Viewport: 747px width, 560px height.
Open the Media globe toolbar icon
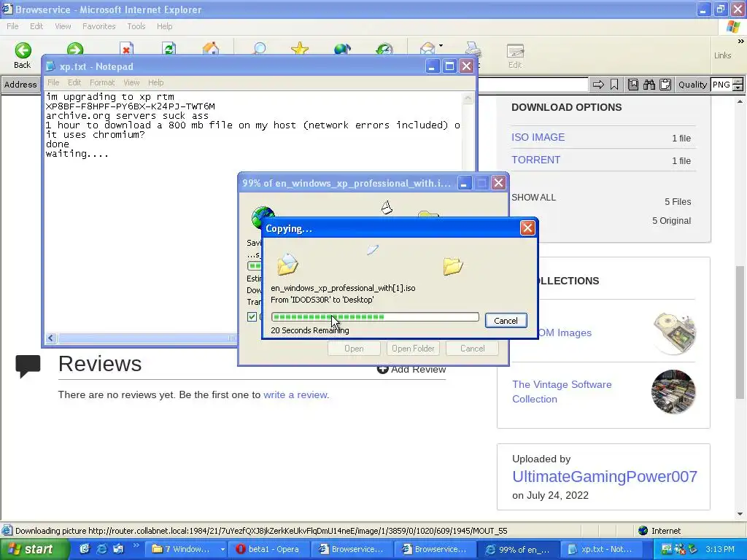342,49
